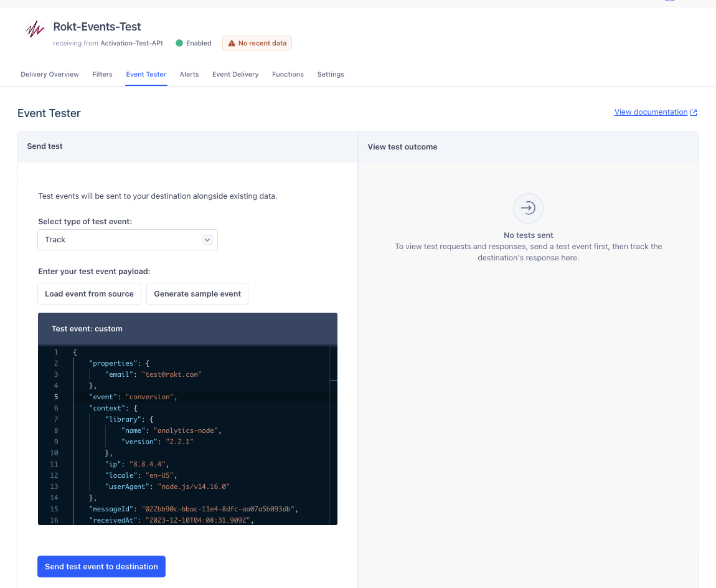Click the locale value "en-US"
The height and width of the screenshot is (588, 716).
(x=159, y=475)
